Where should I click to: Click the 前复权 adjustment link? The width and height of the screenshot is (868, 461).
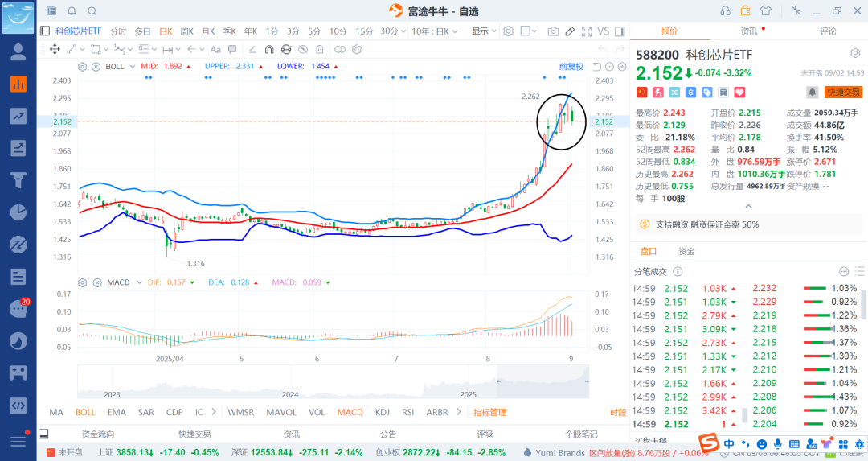pos(571,67)
